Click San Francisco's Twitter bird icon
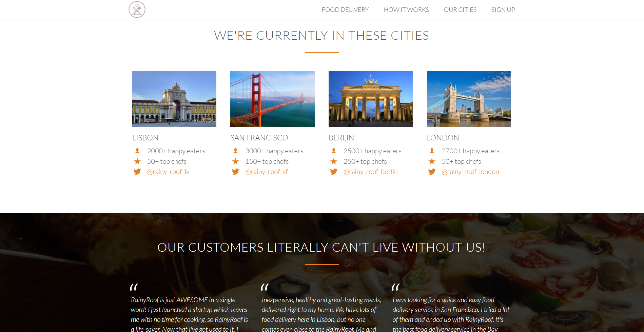 click(235, 172)
